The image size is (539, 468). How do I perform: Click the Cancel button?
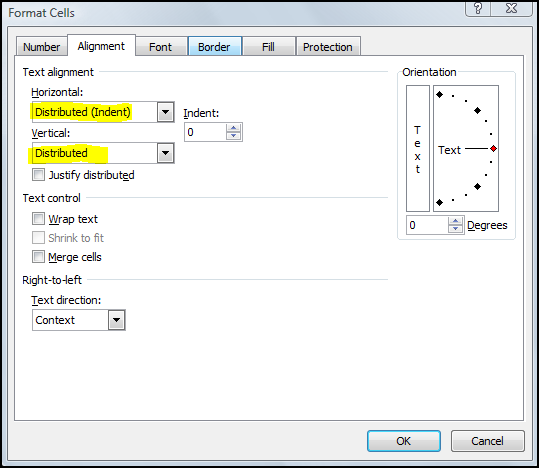pos(487,441)
